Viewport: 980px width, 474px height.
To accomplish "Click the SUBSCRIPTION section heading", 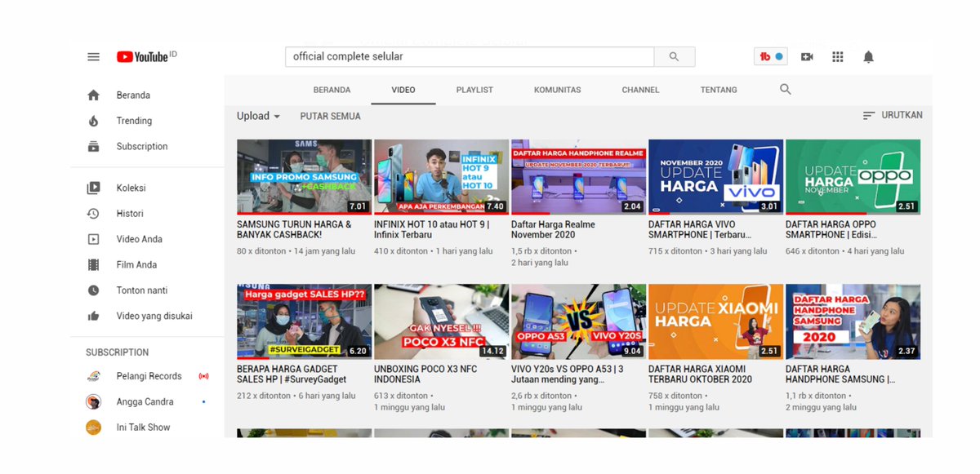I will [118, 352].
